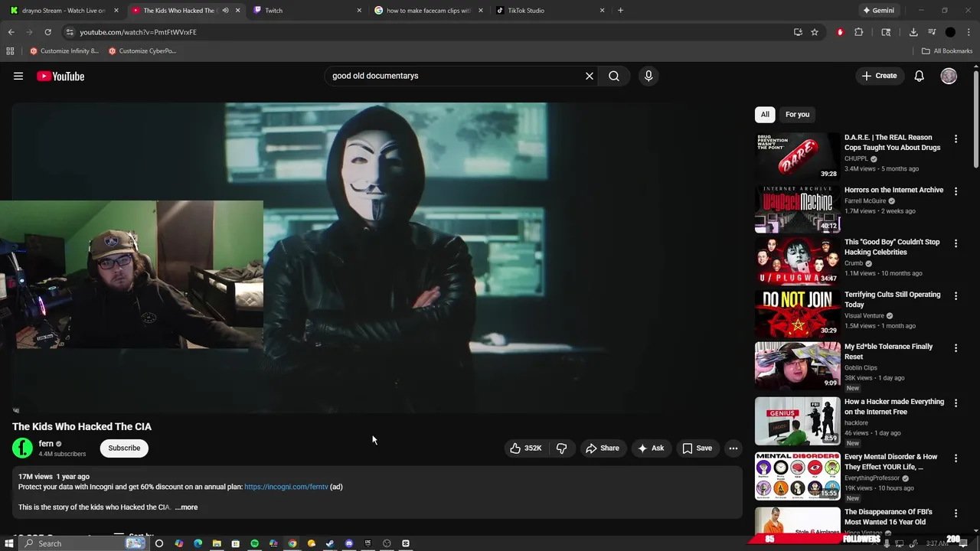Open the Wayback Machine video thumbnail
The image size is (980, 551).
797,208
